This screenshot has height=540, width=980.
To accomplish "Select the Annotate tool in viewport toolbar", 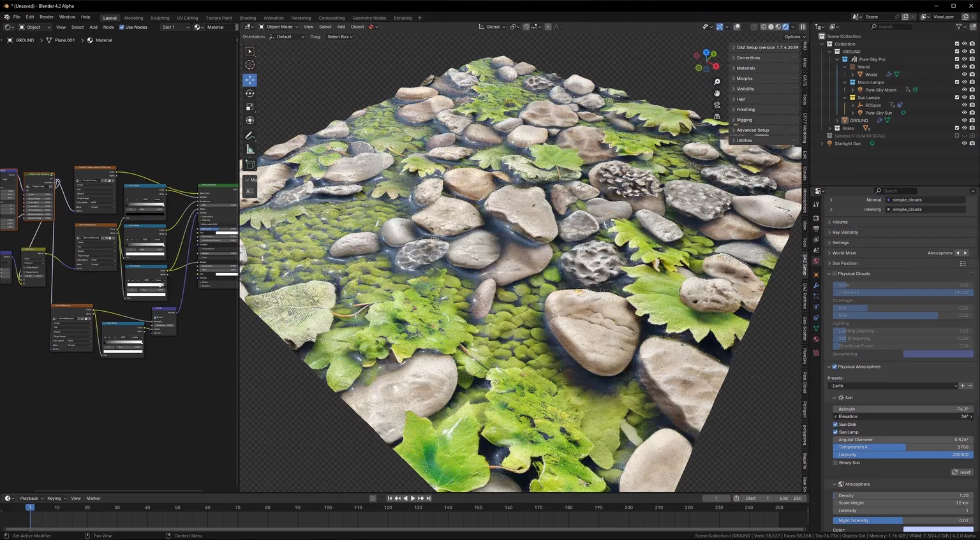I will [x=249, y=135].
